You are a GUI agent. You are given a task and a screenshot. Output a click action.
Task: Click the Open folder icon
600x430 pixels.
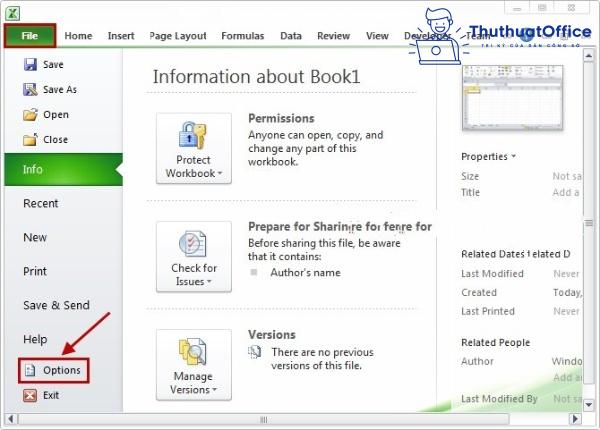(x=30, y=114)
